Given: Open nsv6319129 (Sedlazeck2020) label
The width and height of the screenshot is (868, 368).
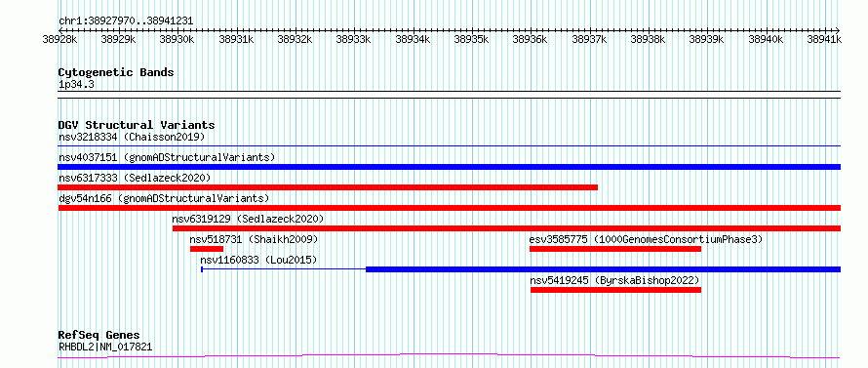Looking at the screenshot, I should tap(248, 219).
